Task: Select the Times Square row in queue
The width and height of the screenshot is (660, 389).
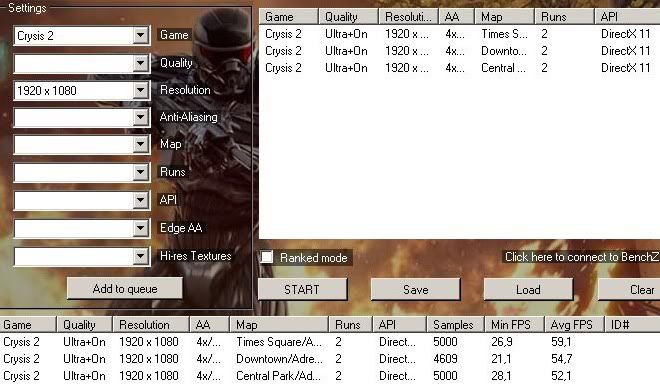Action: (x=459, y=34)
